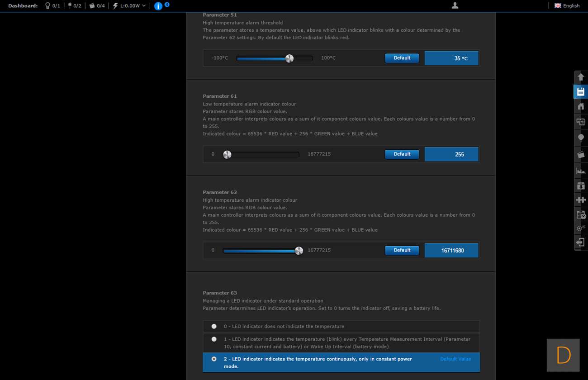The height and width of the screenshot is (380, 588).
Task: Expand the power consumption L:0.00W dropdown
Action: click(129, 6)
